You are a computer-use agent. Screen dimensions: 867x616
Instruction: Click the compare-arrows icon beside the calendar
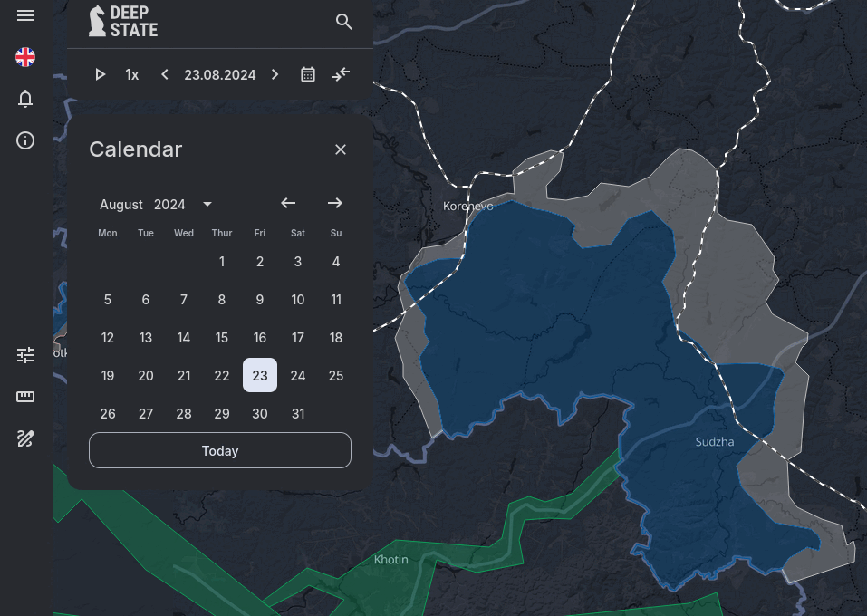[341, 74]
